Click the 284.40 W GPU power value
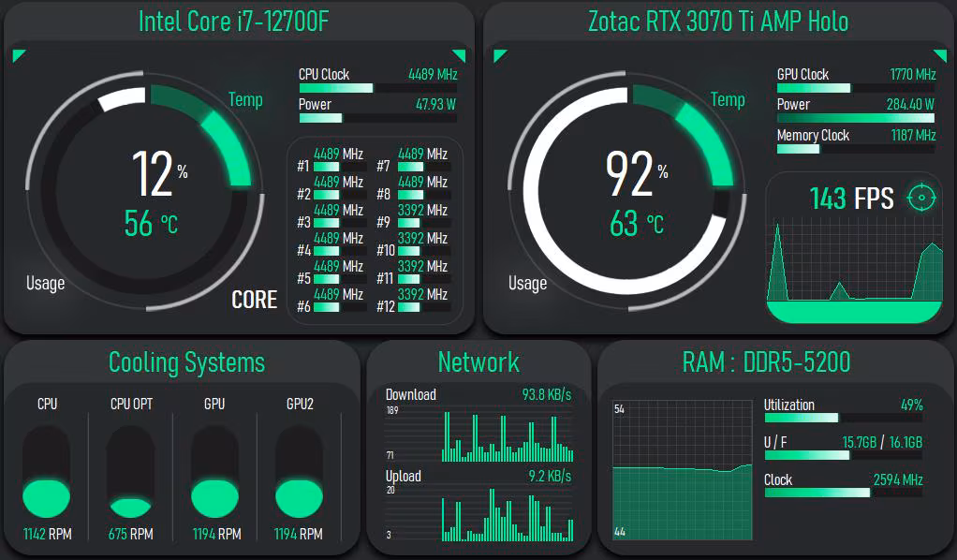This screenshot has height=560, width=957. (910, 105)
